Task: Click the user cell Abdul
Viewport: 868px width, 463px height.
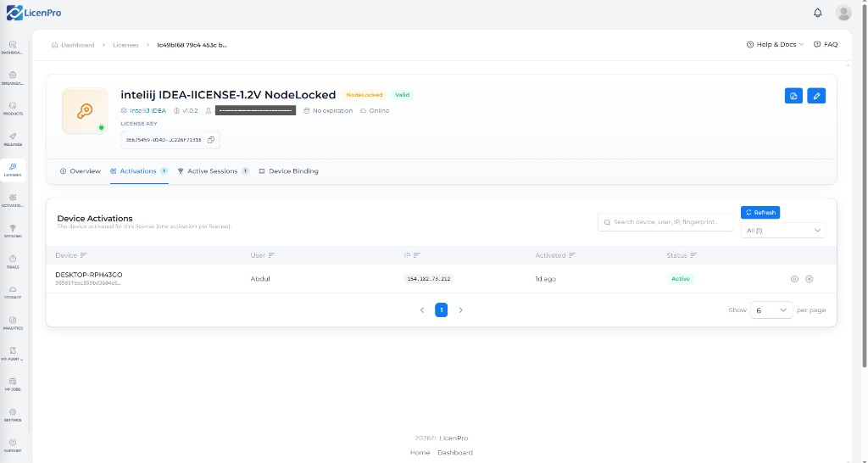Action: pos(260,279)
